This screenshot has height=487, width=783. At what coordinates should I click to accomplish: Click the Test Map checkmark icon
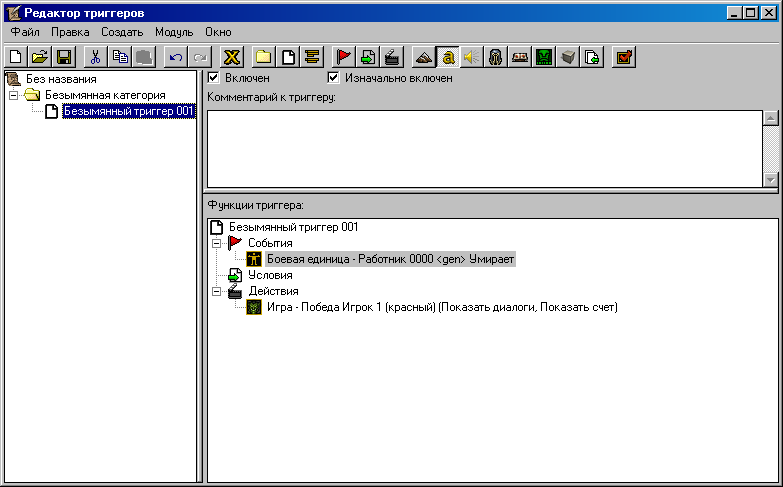623,57
